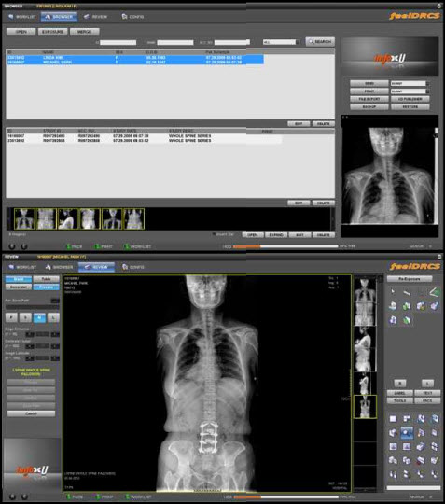This screenshot has width=445, height=504.
Task: Click the CD PUBLISHER button
Action: point(410,99)
